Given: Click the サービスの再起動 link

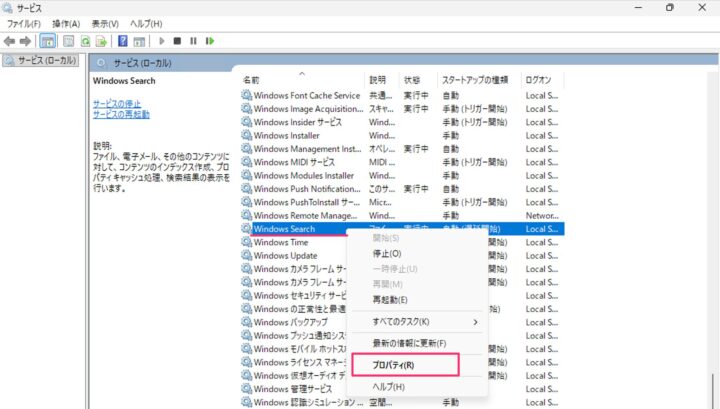Looking at the screenshot, I should tap(121, 114).
